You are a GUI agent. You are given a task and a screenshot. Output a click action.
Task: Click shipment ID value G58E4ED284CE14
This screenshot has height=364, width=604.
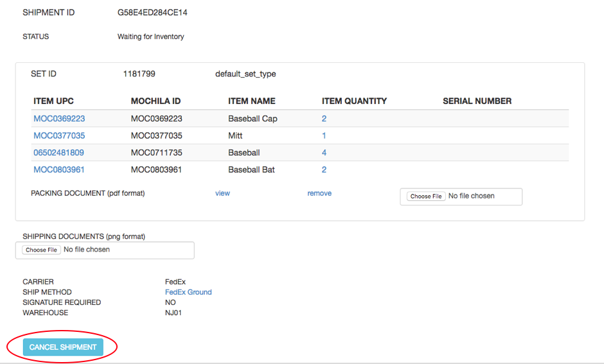pos(152,13)
